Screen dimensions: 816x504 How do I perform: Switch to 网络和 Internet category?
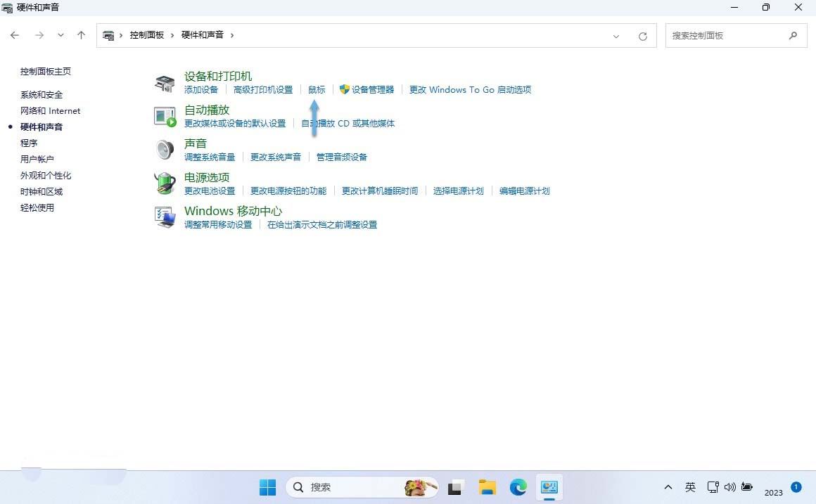pos(50,110)
